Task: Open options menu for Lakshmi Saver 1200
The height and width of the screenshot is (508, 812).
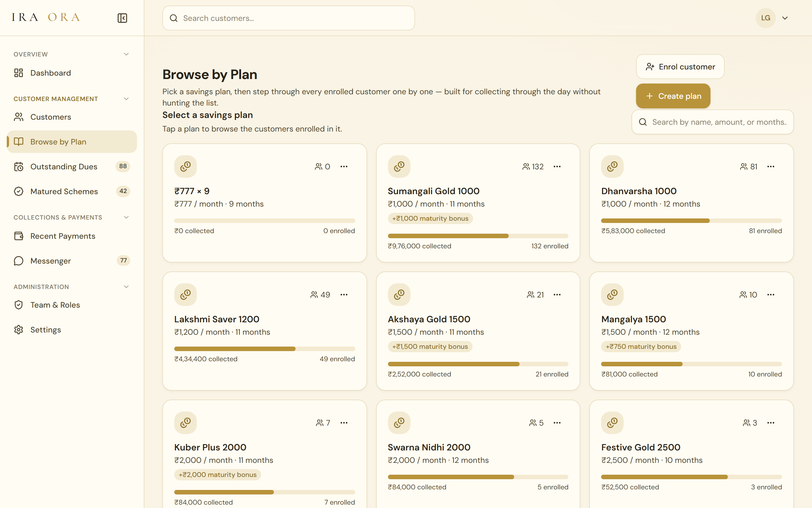Action: (x=344, y=295)
